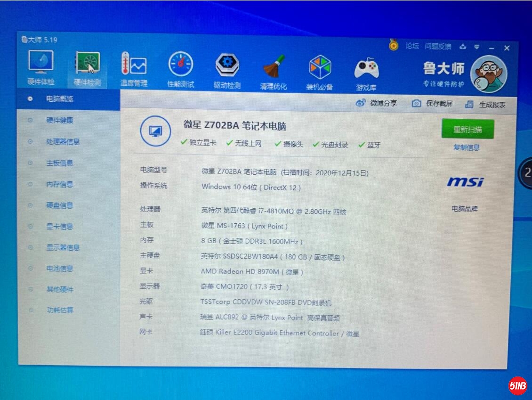Screen dimensions: 532x400
Task: Click the Windows 10 64位 operating system value
Action: 251,187
